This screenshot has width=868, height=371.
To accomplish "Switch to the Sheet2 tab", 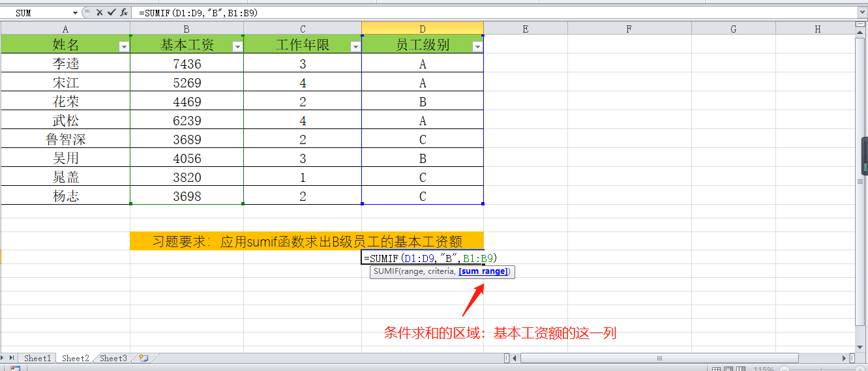I will [x=75, y=358].
